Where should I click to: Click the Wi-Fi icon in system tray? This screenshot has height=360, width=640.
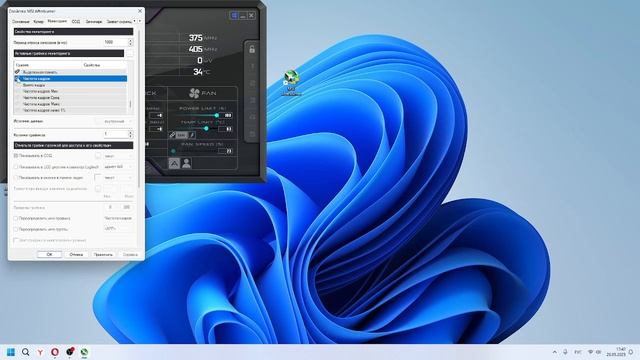(590, 352)
